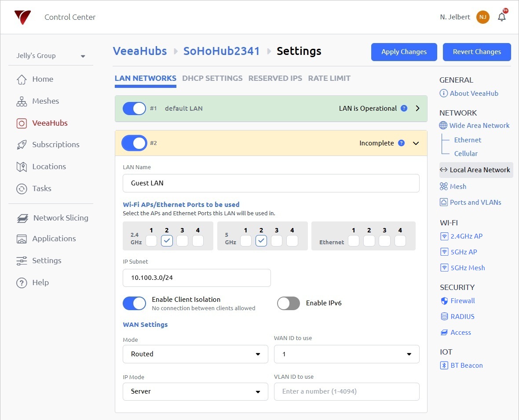Click the VeeaHubs sidebar icon
This screenshot has width=519, height=420.
click(x=22, y=123)
